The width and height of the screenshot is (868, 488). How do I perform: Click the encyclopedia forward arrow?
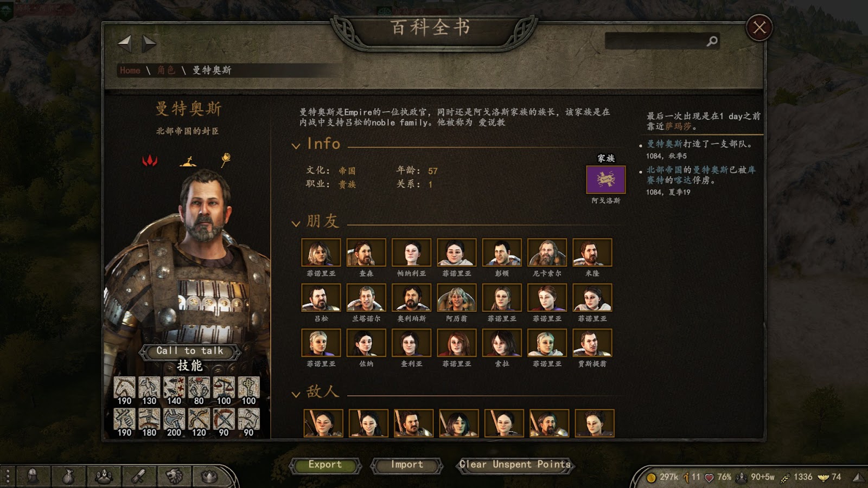click(149, 43)
